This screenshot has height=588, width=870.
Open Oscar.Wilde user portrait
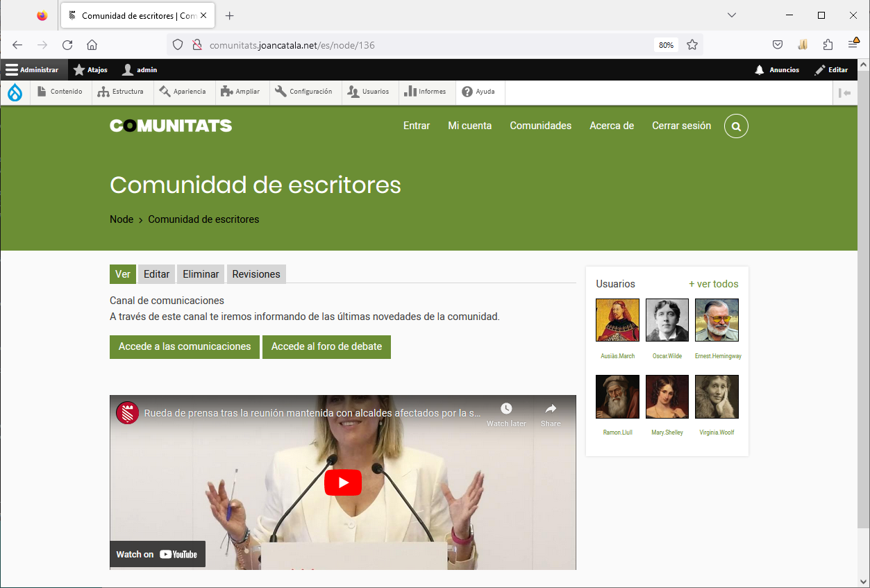[x=667, y=320]
